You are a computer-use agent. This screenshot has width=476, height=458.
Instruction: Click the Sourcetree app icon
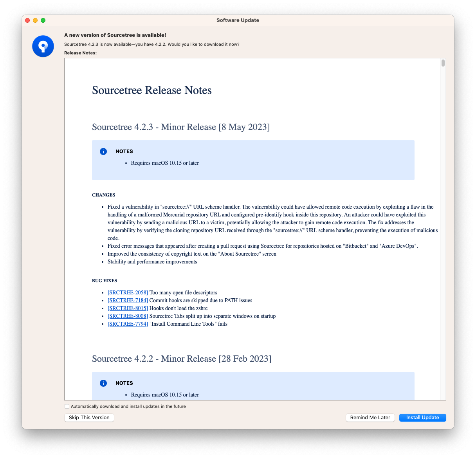(43, 46)
